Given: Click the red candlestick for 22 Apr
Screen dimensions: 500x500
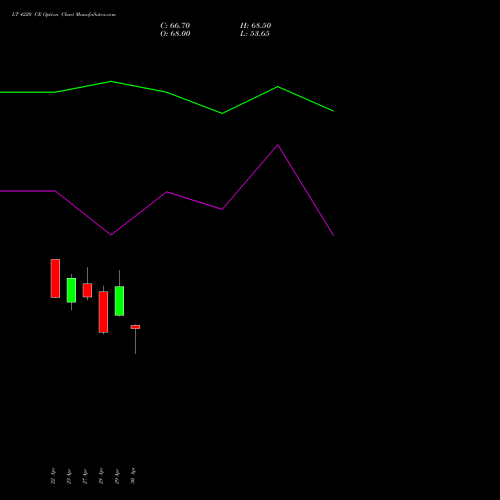Looking at the screenshot, I should pos(55,278).
